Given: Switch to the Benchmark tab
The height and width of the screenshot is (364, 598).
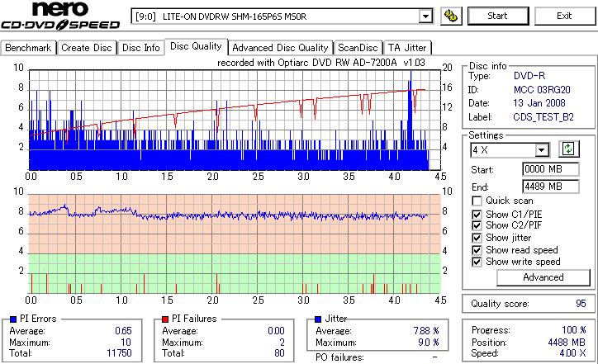Looking at the screenshot, I should [x=28, y=48].
